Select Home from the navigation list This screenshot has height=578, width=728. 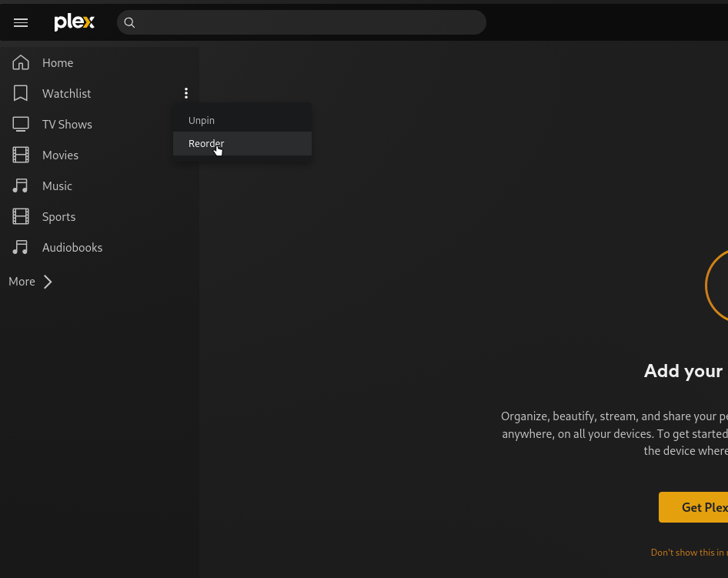pos(58,62)
